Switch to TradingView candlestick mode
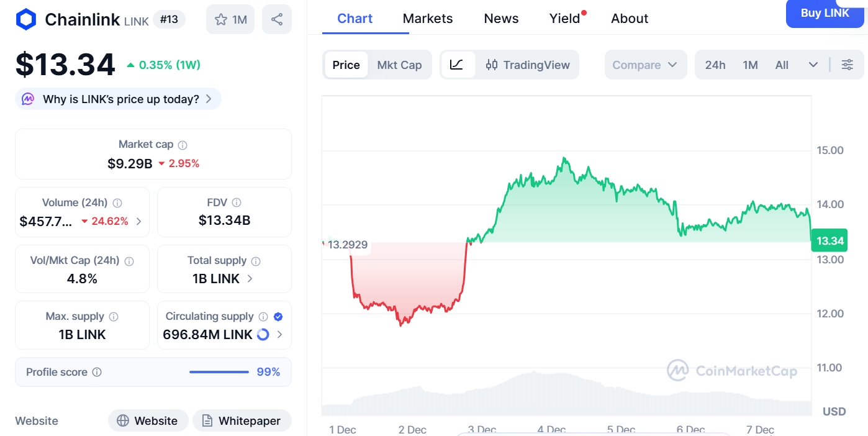This screenshot has height=436, width=868. coord(528,65)
